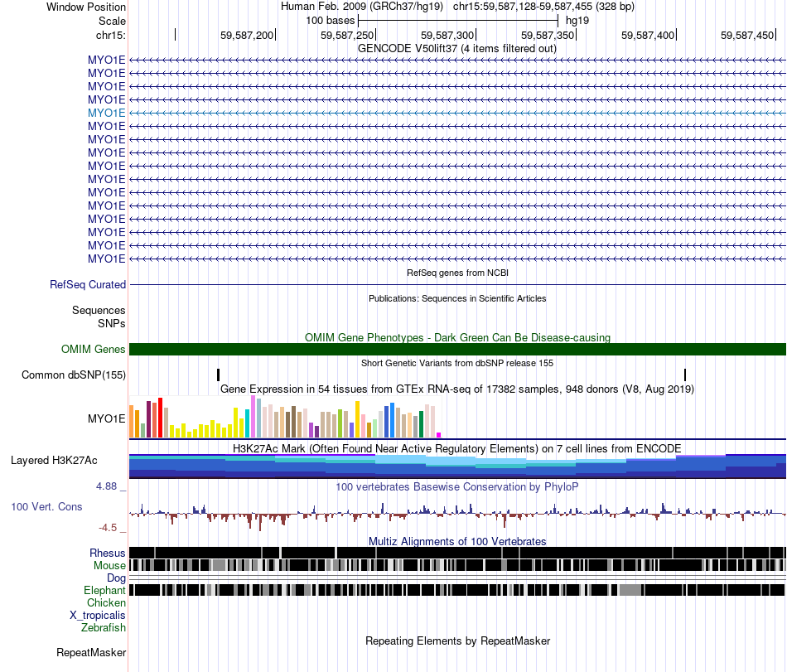
Task: Click the 4.88 upper axis value
Action: [106, 486]
